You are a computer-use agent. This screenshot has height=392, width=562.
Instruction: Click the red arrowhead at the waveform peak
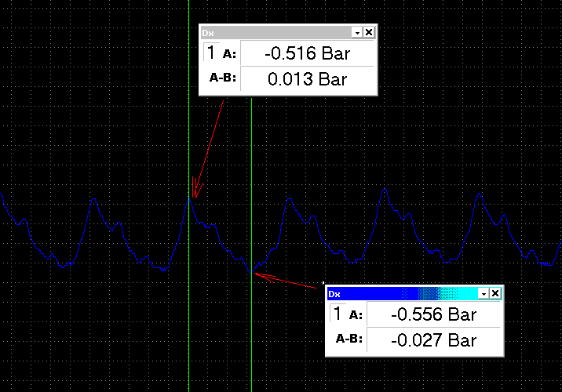point(195,190)
